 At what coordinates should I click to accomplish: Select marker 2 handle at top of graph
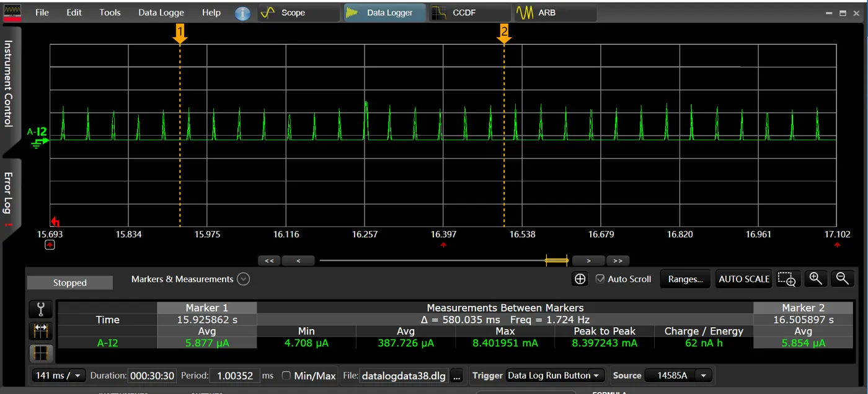tap(504, 35)
